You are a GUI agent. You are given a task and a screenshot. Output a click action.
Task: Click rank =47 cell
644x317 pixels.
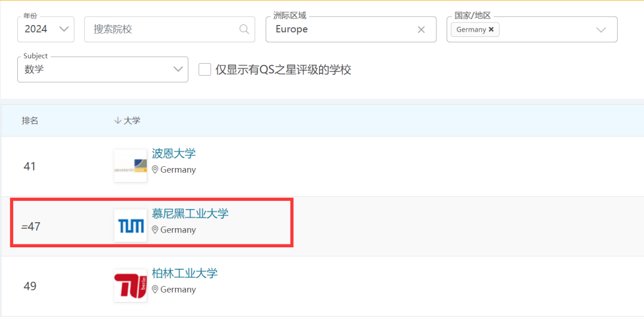pos(31,226)
